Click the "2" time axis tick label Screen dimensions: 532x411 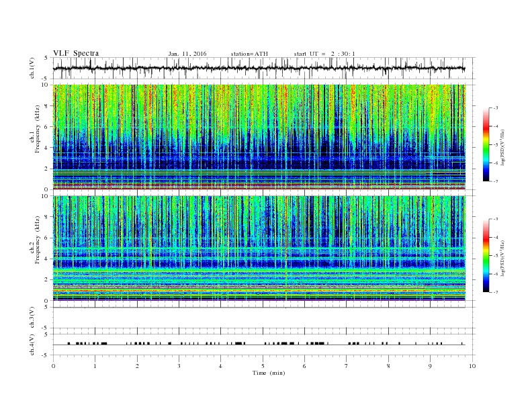coord(137,366)
